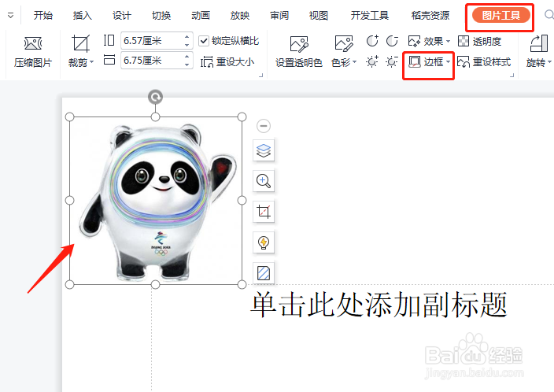Click the Effects (效果) icon
This screenshot has width=554, height=392.
pos(414,42)
